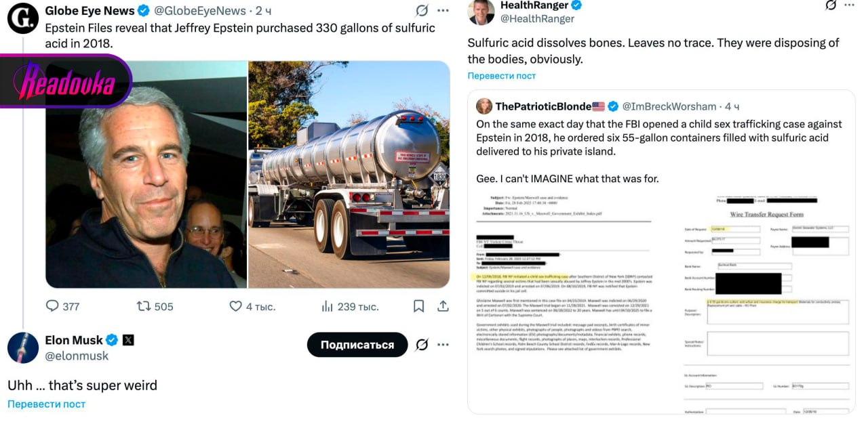Image resolution: width=868 pixels, height=422 pixels.
Task: Open the Globe Eye News profile name
Action: pyautogui.click(x=90, y=11)
